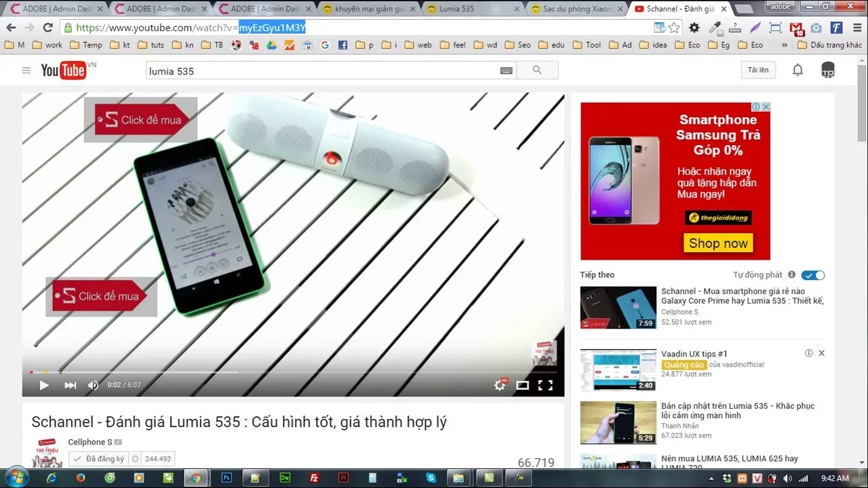Open the Cellphone S channel link

tap(91, 442)
